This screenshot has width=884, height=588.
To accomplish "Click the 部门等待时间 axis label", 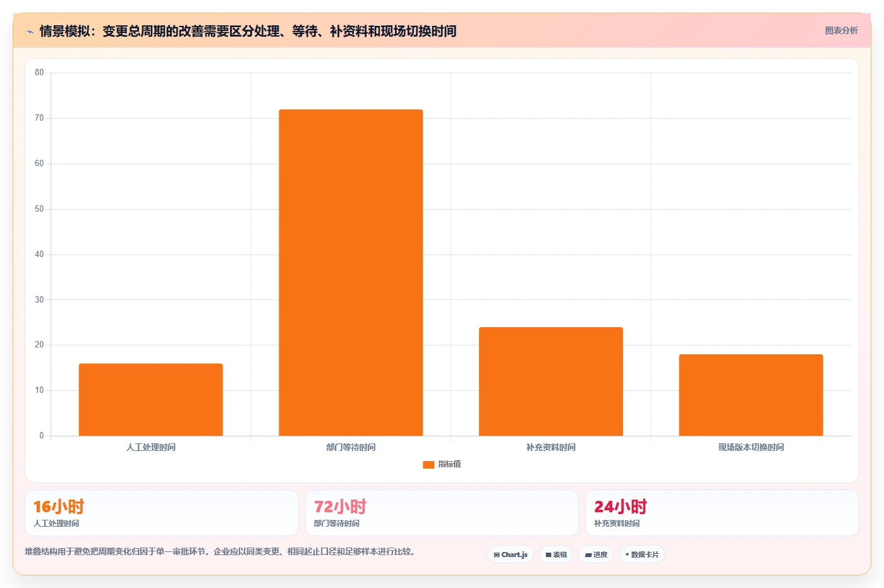I will (x=351, y=447).
